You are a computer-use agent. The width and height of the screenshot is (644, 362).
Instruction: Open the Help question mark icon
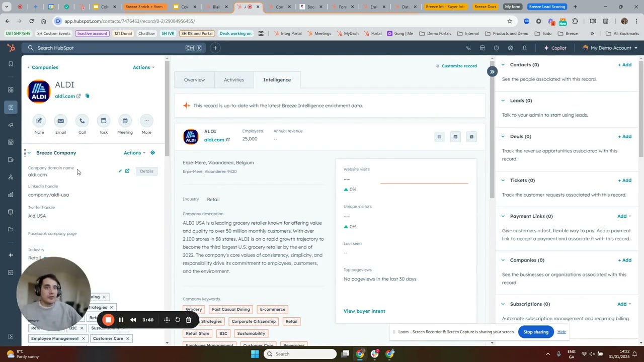click(x=496, y=48)
